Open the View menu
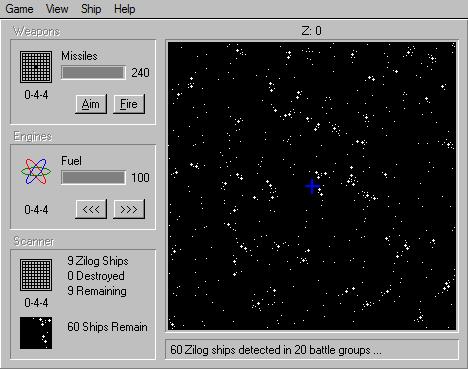 coord(57,9)
